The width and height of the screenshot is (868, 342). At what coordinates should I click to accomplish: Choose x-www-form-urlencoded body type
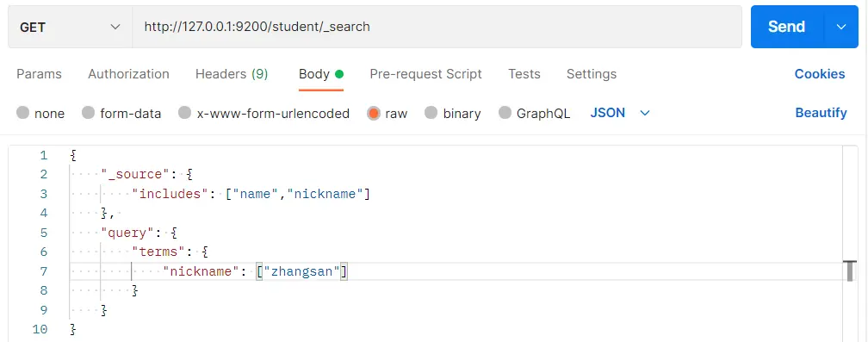tap(185, 113)
